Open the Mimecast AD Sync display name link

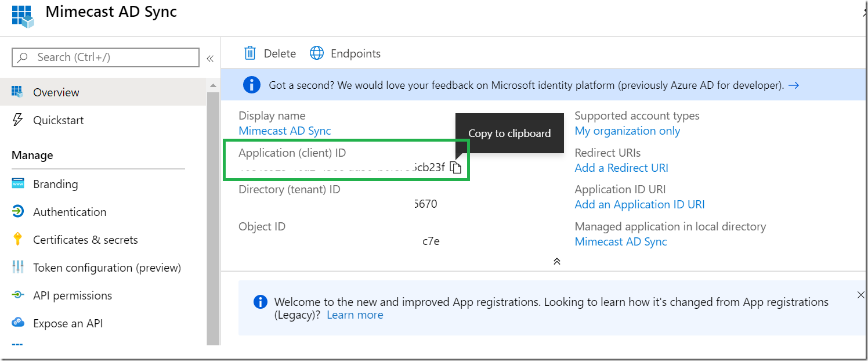[x=285, y=131]
